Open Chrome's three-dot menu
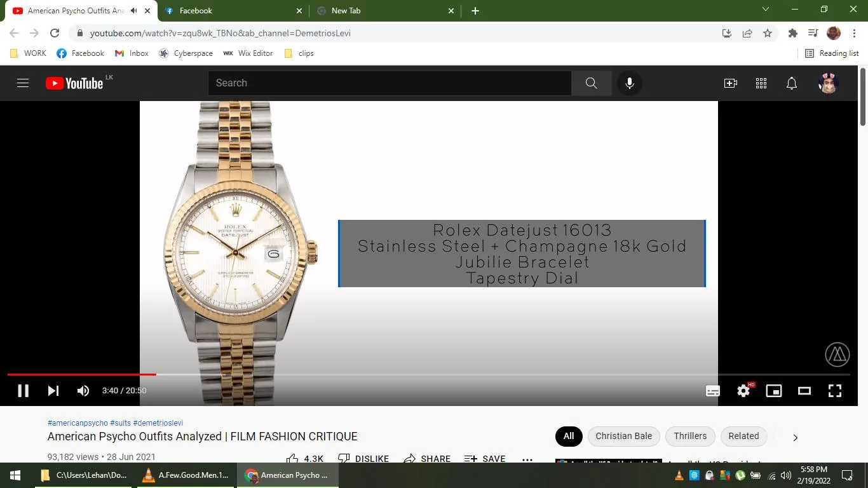Image resolution: width=868 pixels, height=488 pixels. coord(855,33)
